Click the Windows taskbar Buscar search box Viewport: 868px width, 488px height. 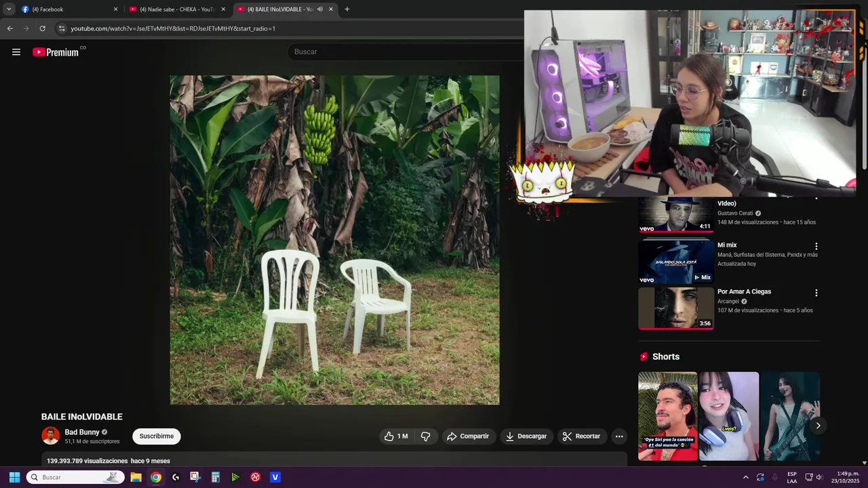click(75, 477)
